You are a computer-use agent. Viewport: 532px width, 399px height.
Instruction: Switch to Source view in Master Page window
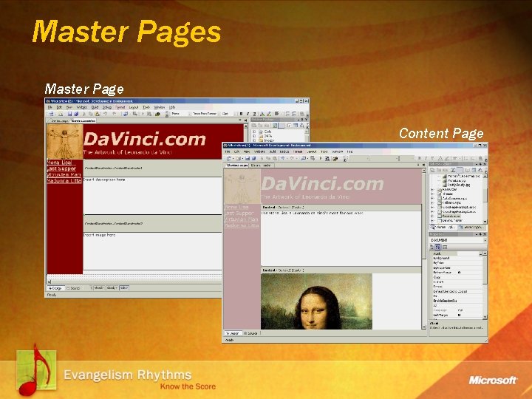pyautogui.click(x=73, y=288)
